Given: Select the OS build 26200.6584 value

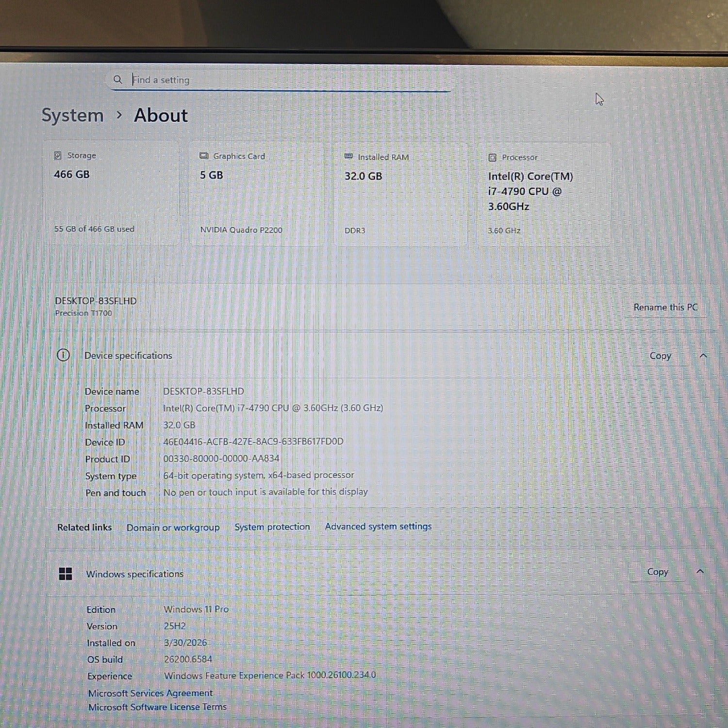Looking at the screenshot, I should point(188,659).
